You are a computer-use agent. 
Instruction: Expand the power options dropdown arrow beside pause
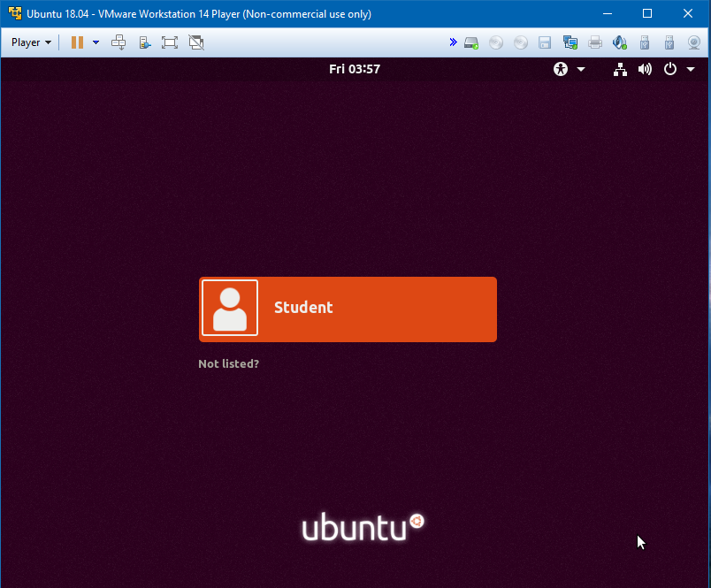[x=96, y=42]
